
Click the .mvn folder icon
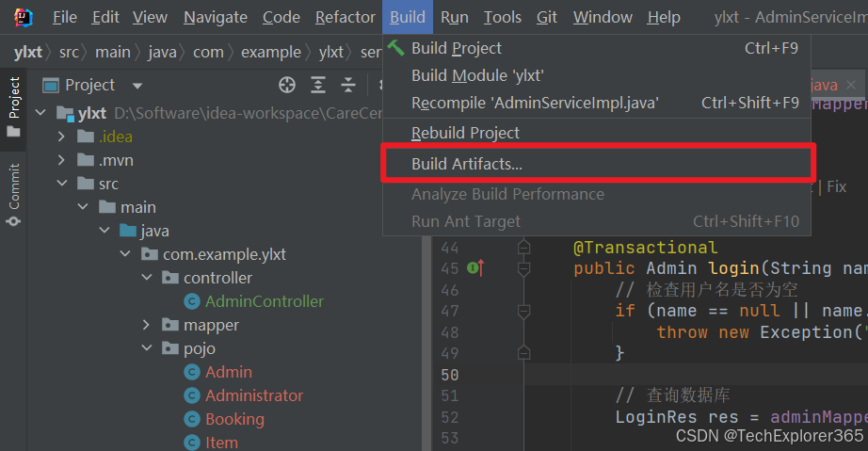pos(86,160)
